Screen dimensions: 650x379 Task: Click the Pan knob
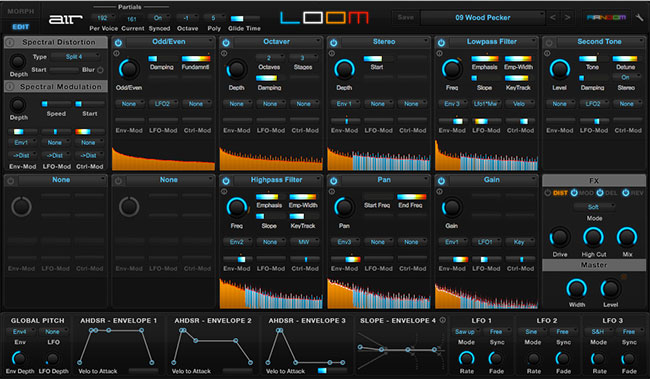point(344,207)
